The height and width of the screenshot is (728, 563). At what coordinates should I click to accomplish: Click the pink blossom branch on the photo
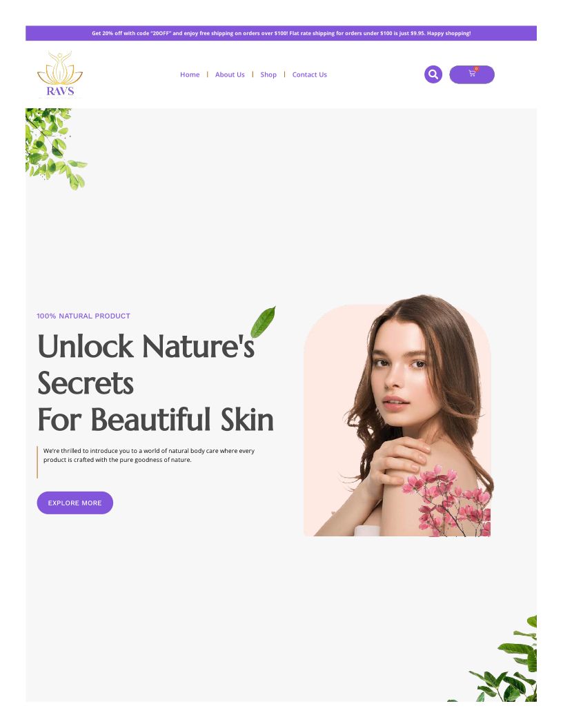point(447,501)
